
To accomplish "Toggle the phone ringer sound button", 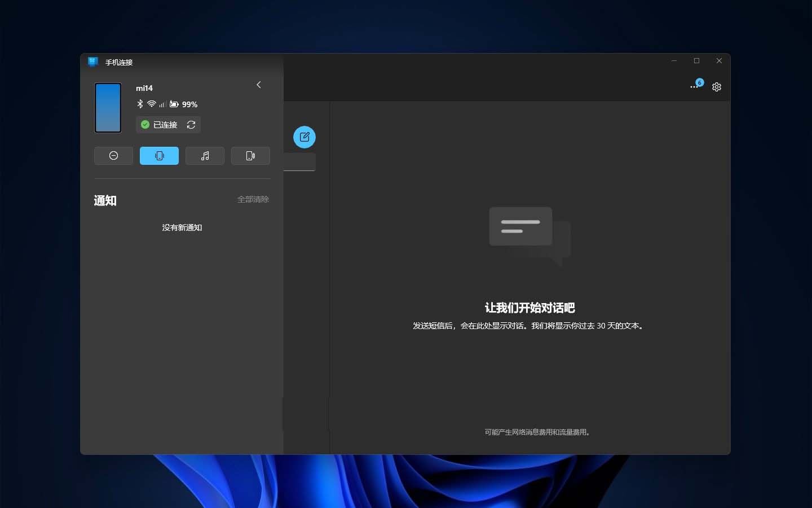I will 250,156.
